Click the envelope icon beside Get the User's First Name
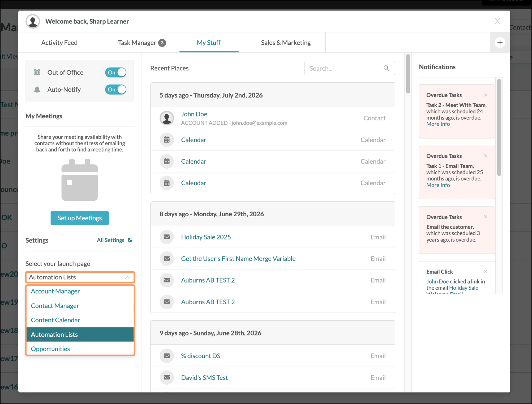The width and height of the screenshot is (532, 404). pyautogui.click(x=167, y=258)
